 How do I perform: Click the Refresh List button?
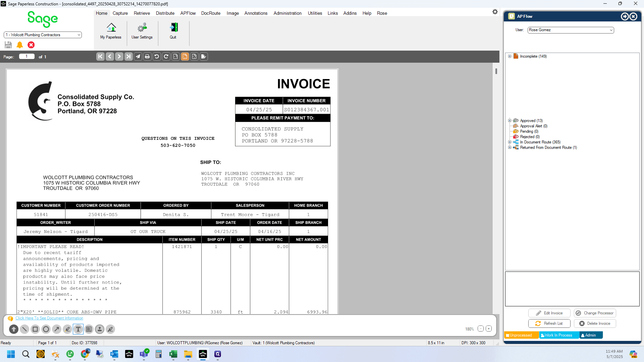click(549, 323)
